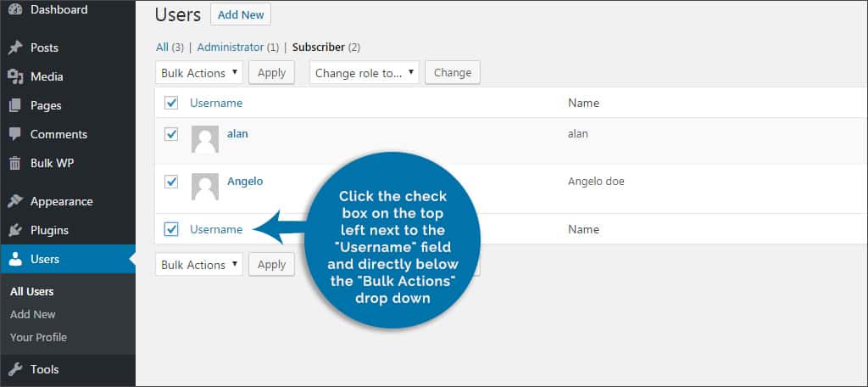The image size is (868, 387).
Task: Click the Bulk WP trash icon
Action: [15, 164]
